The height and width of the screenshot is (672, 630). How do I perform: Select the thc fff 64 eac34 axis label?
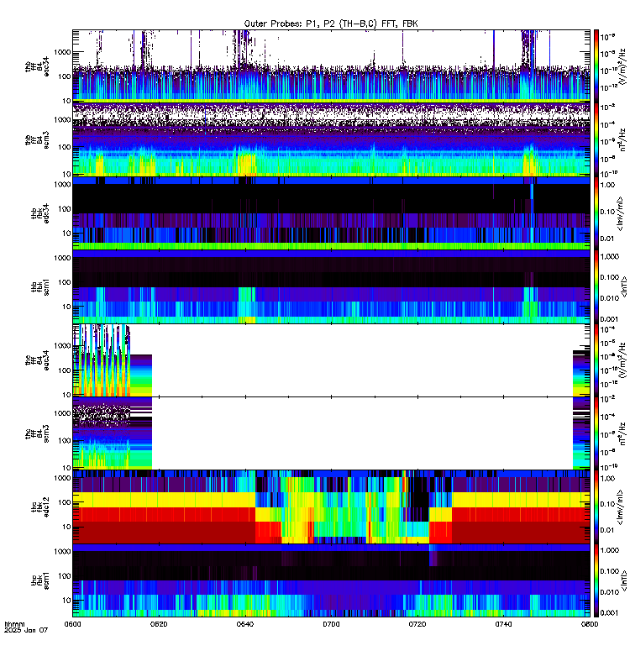pos(37,360)
